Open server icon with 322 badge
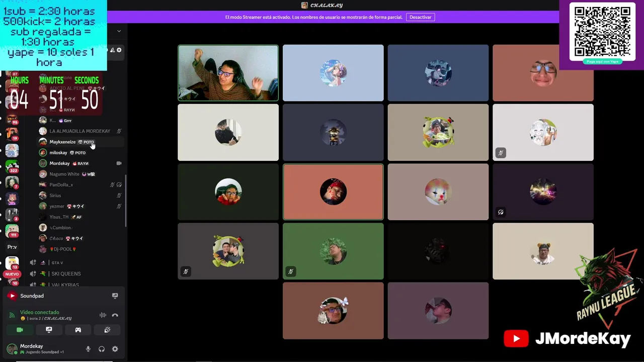 [12, 166]
